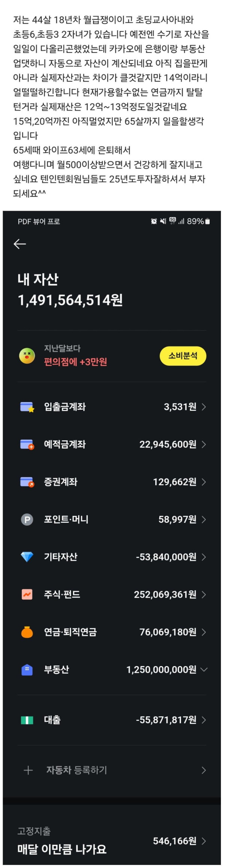
Task: Click the wallet icon for 입출금계좌
Action: (27, 407)
